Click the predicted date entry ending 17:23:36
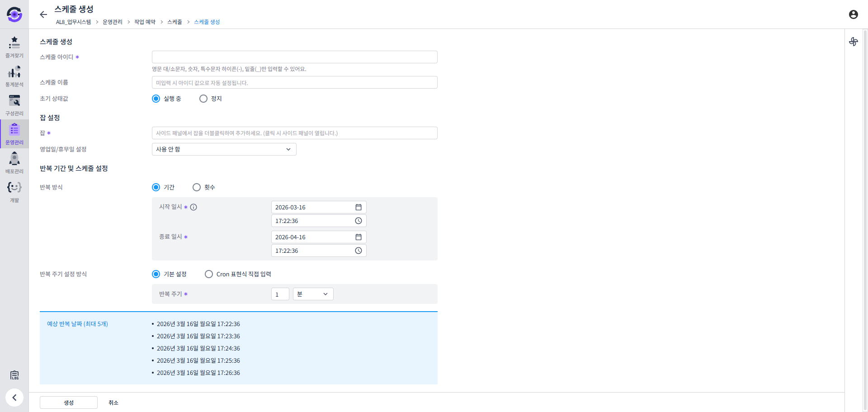This screenshot has height=412, width=868. click(198, 336)
